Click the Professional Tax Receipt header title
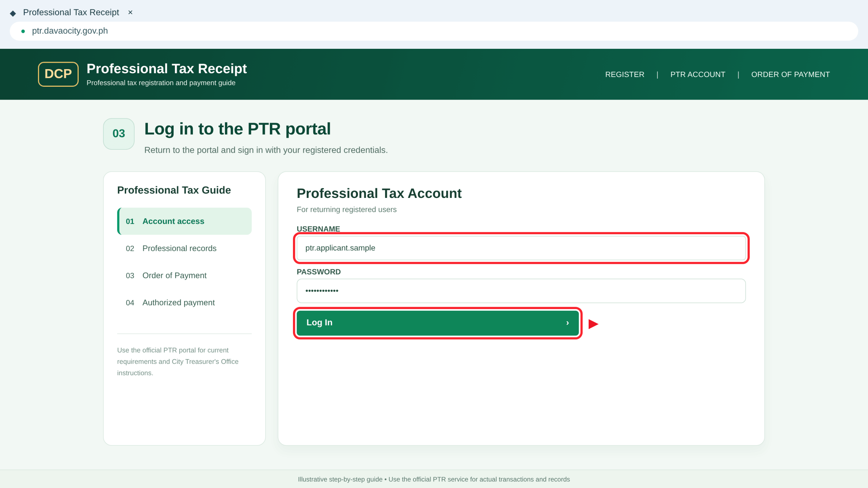This screenshot has height=488, width=868. [x=166, y=69]
